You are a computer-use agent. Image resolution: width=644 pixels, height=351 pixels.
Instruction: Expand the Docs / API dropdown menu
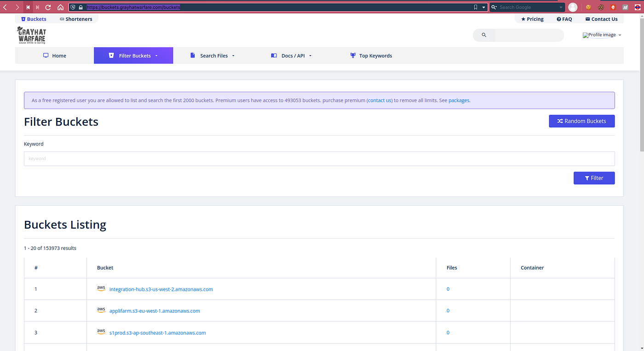tap(291, 56)
